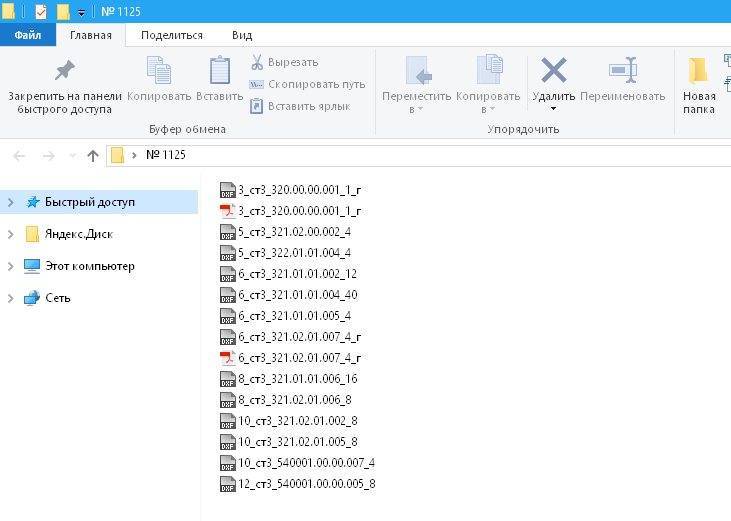
Task: Expand the Этот компьютер tree node
Action: (x=11, y=266)
